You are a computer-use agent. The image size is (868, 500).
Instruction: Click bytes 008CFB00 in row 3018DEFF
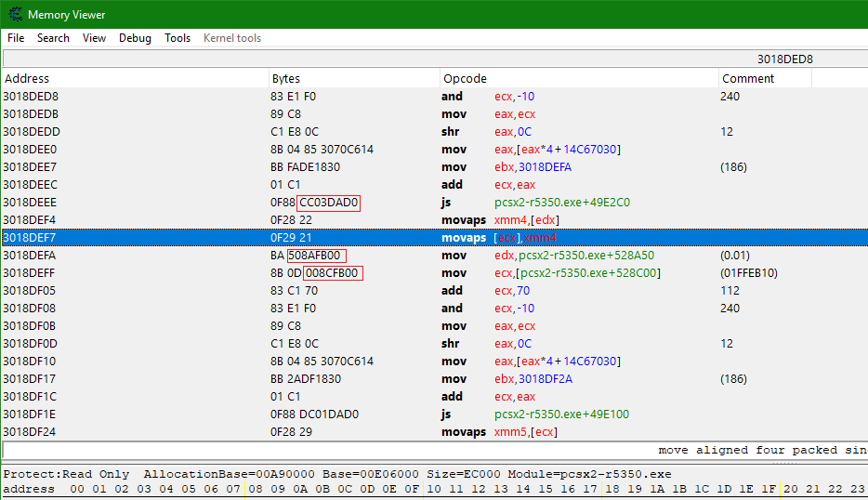[333, 273]
